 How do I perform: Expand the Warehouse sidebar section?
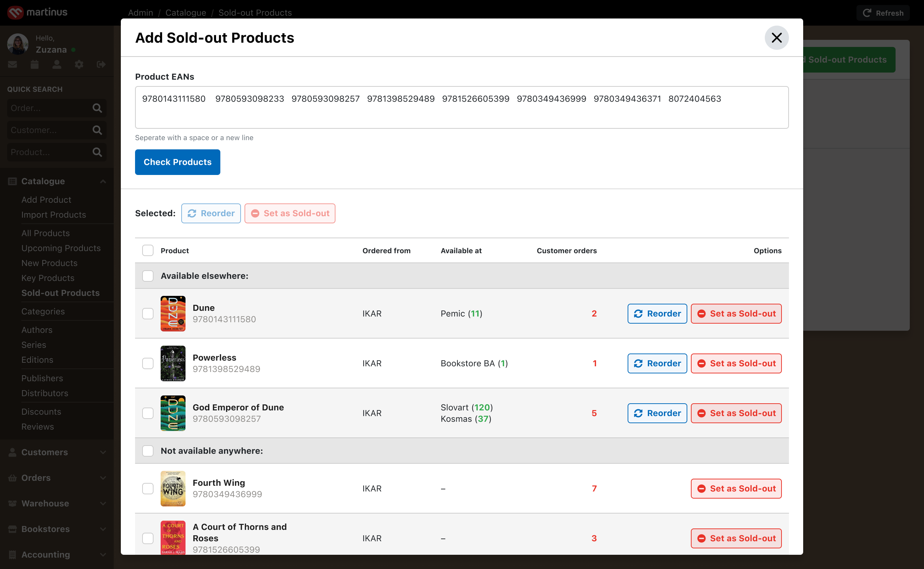(x=103, y=503)
